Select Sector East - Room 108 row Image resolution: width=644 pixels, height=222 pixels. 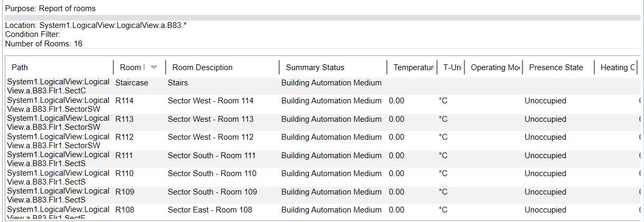[210, 210]
